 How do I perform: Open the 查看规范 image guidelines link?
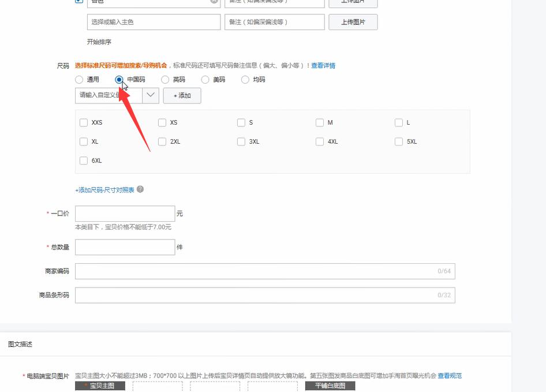click(450, 376)
